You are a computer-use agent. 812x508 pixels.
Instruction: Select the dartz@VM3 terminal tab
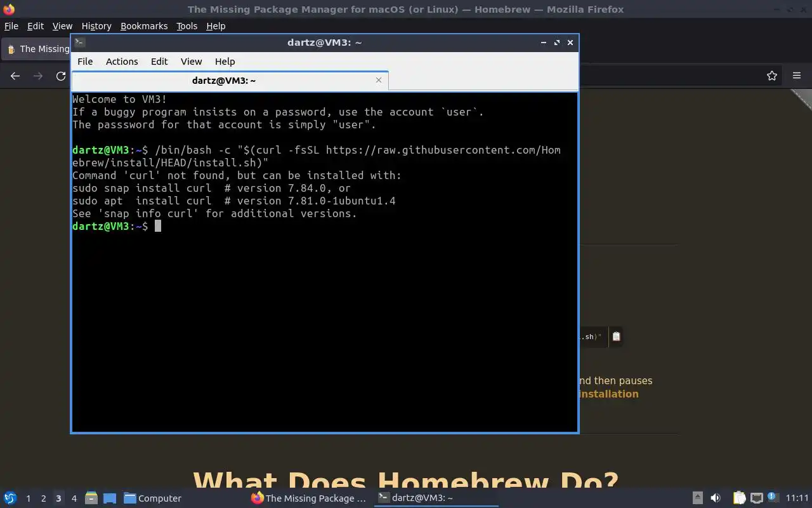[230, 81]
